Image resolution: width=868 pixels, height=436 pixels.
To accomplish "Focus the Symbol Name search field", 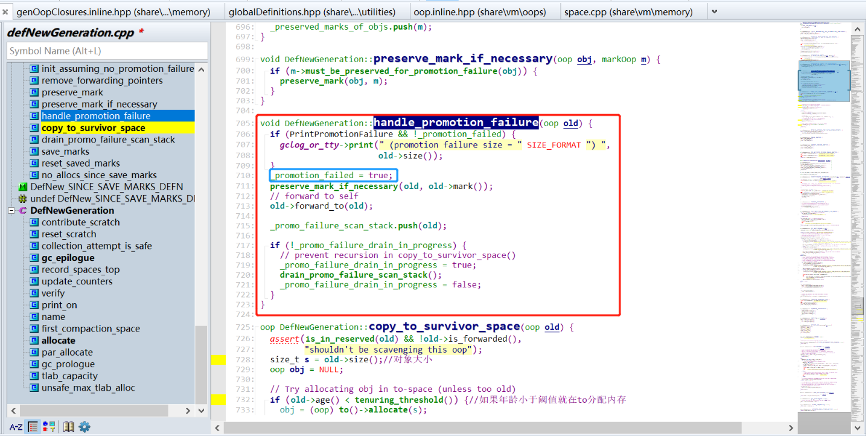I will 107,51.
